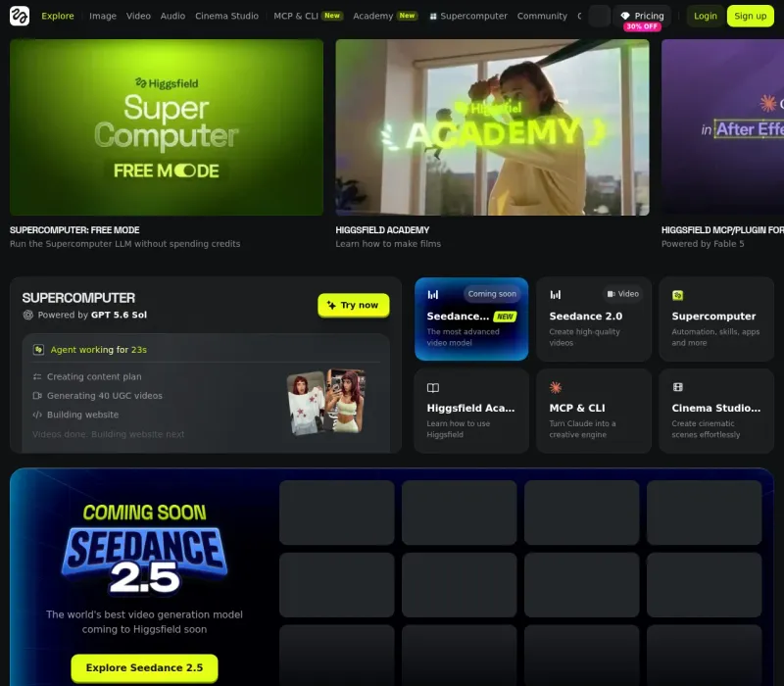Open Supercomputer nav item
The width and height of the screenshot is (784, 686).
click(x=468, y=16)
